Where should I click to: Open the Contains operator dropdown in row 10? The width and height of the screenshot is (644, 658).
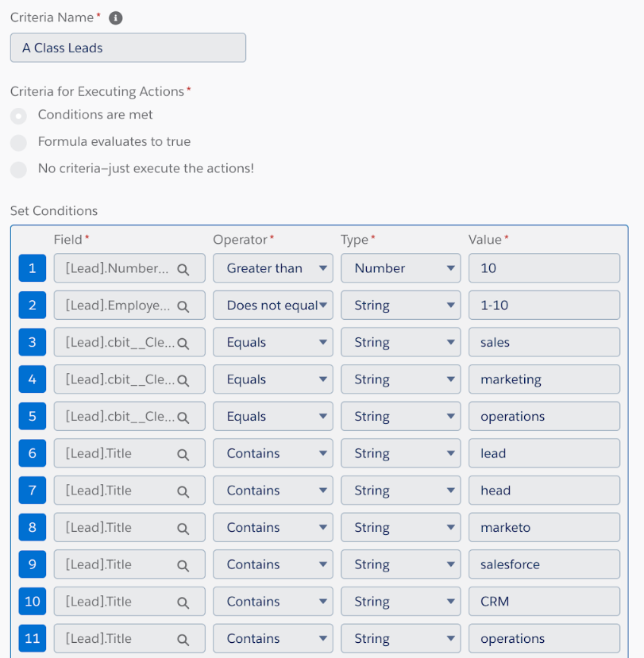point(273,601)
